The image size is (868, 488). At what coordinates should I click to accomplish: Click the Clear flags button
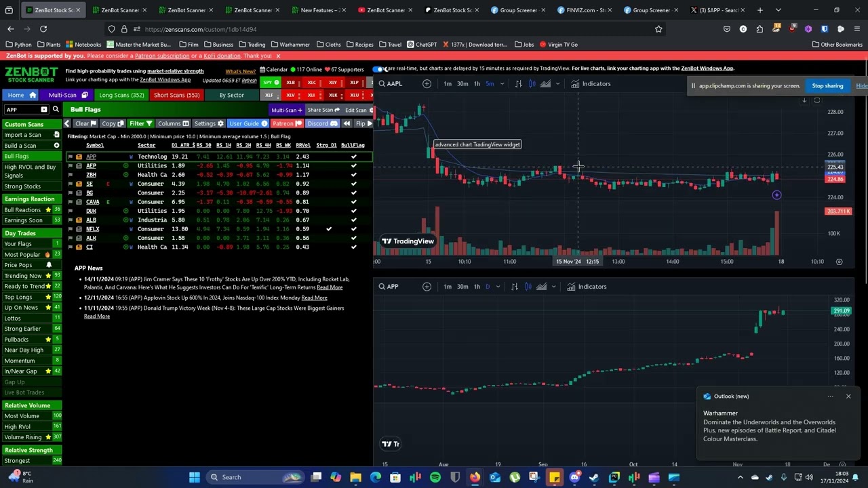(x=85, y=123)
